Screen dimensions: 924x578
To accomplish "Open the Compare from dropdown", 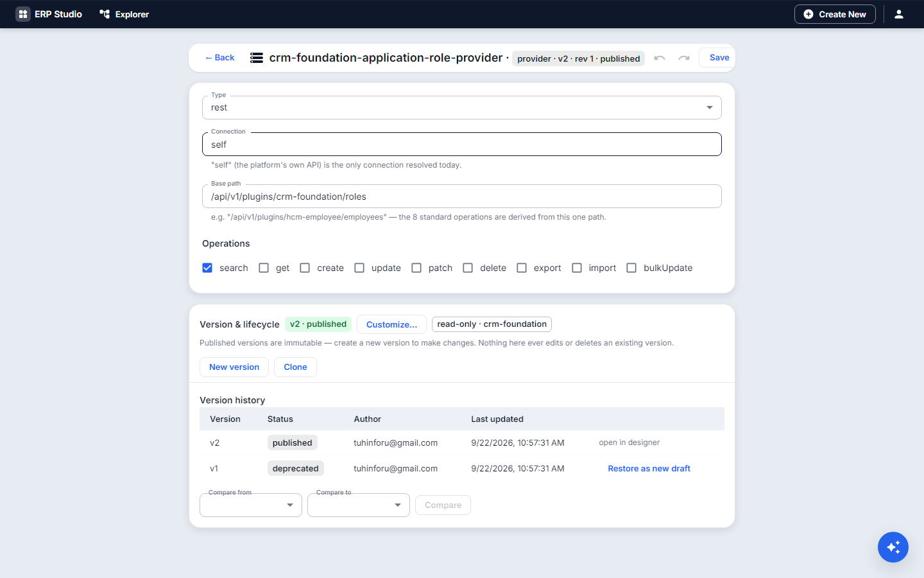I will pos(251,505).
